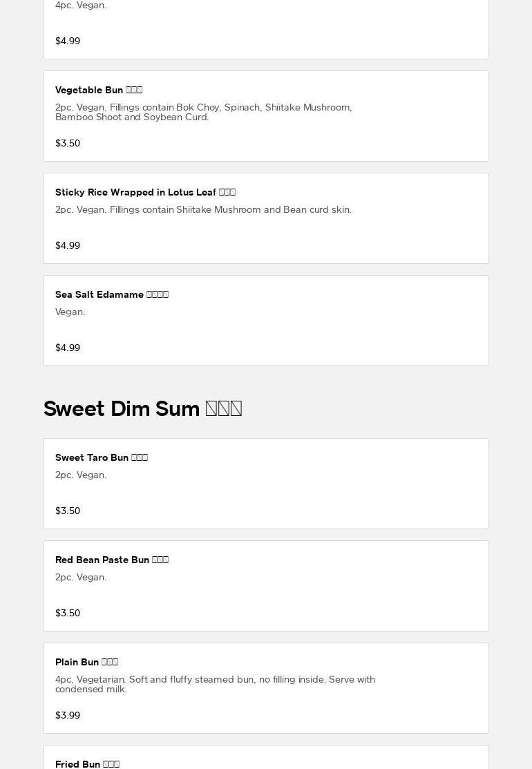This screenshot has height=769, width=532.
Task: Click the Red Bean Paste Bun $3.50 price
Action: [68, 613]
